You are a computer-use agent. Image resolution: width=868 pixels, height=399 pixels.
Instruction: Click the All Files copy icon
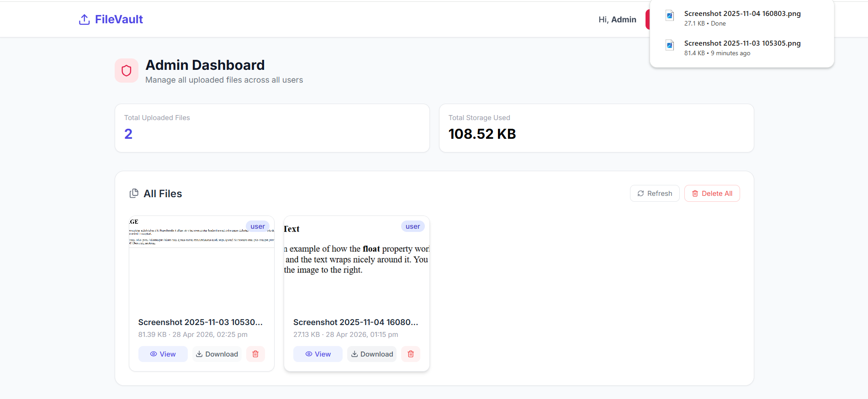pyautogui.click(x=134, y=194)
